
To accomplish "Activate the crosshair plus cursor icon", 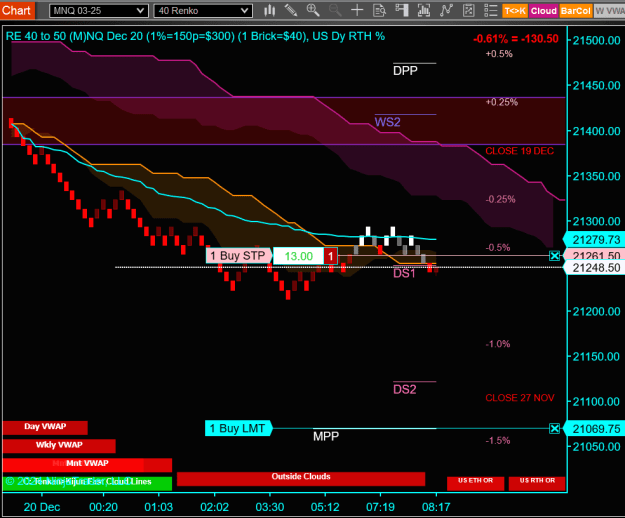I will 357,11.
